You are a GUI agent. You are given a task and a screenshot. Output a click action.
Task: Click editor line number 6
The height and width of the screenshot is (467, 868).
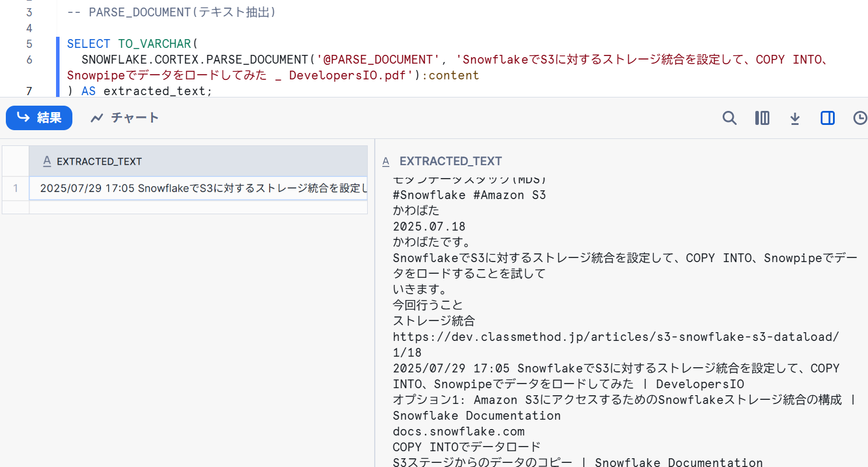pos(29,60)
